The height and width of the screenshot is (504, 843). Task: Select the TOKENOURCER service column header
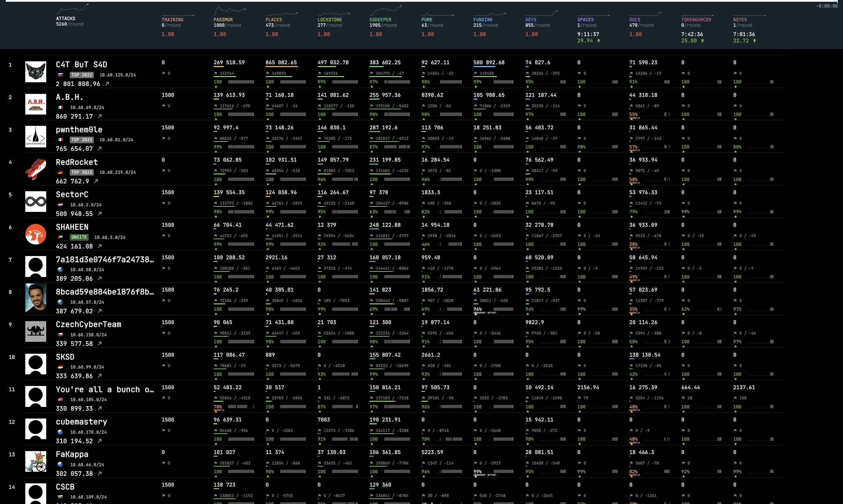point(696,20)
